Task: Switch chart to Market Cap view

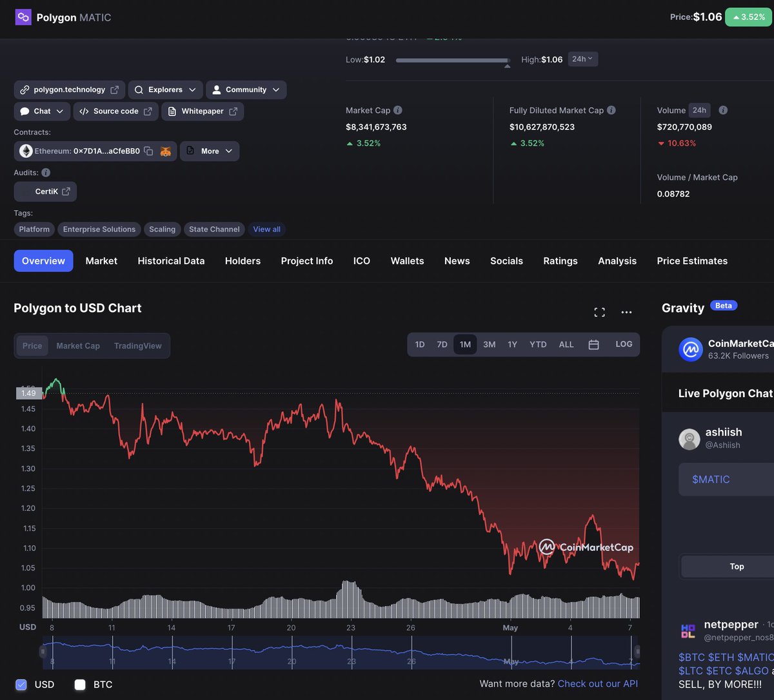Action: click(78, 345)
